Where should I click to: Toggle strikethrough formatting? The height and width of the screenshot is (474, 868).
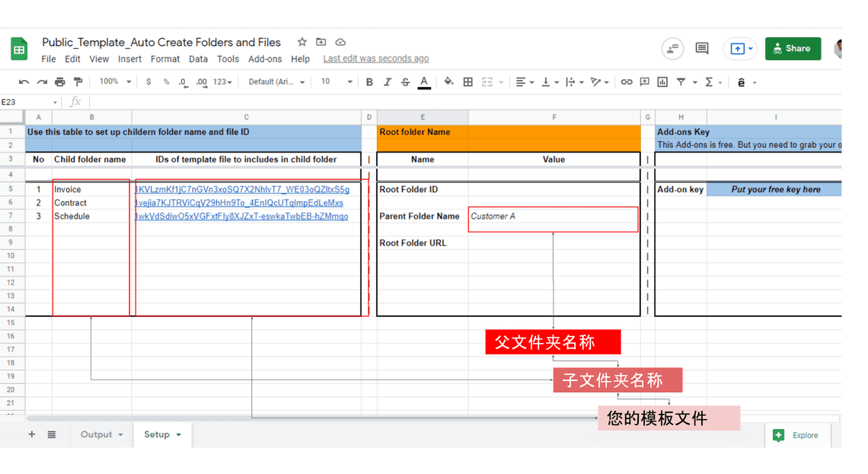405,82
